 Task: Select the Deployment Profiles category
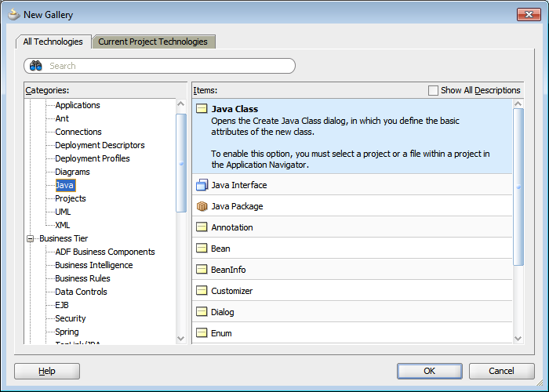(93, 158)
